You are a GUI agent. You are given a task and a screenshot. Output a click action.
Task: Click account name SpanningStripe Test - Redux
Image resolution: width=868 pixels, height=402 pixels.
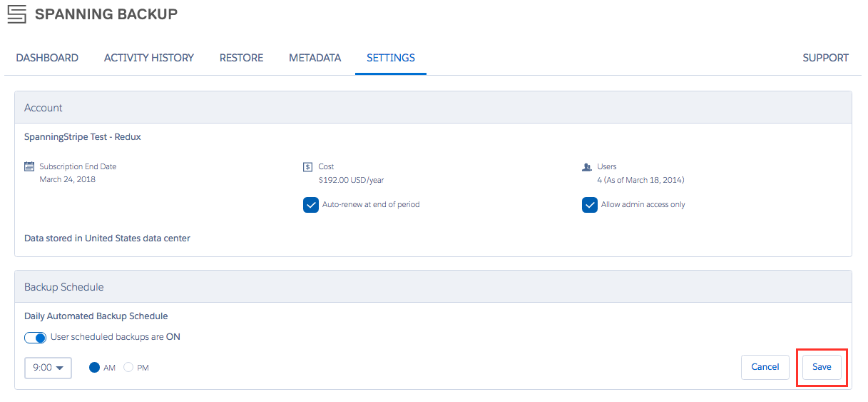click(83, 137)
